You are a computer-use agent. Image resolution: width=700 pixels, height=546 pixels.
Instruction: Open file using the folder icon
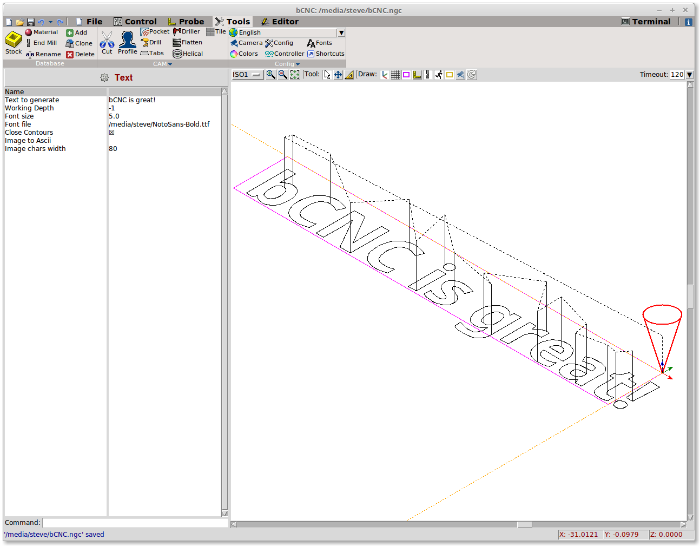point(20,22)
